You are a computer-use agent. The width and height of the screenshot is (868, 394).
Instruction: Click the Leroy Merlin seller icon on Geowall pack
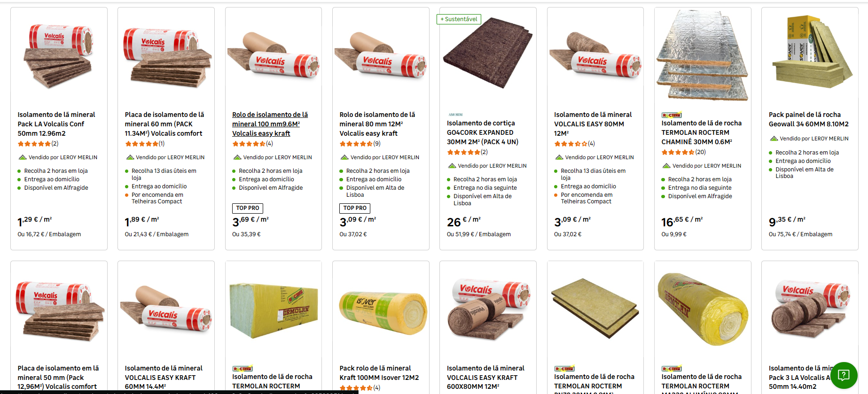coord(774,139)
